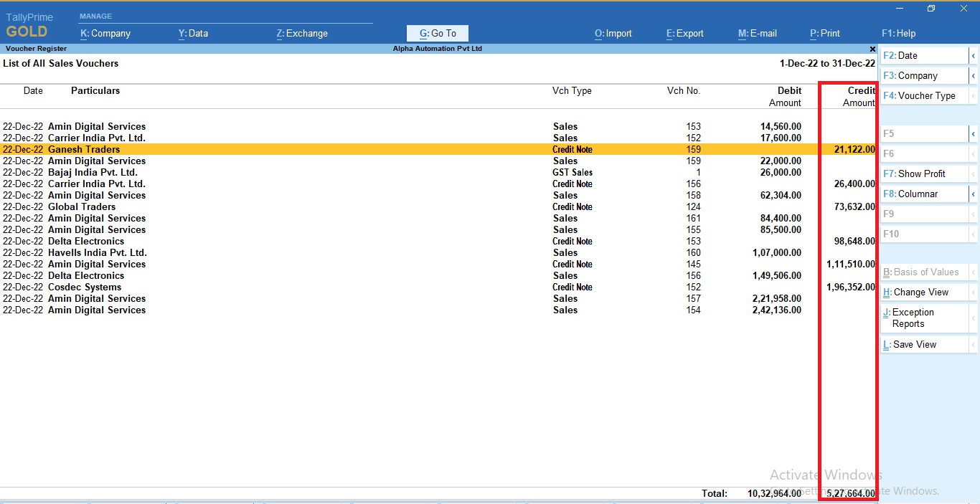
Task: Print the Voucher Register report
Action: point(824,33)
